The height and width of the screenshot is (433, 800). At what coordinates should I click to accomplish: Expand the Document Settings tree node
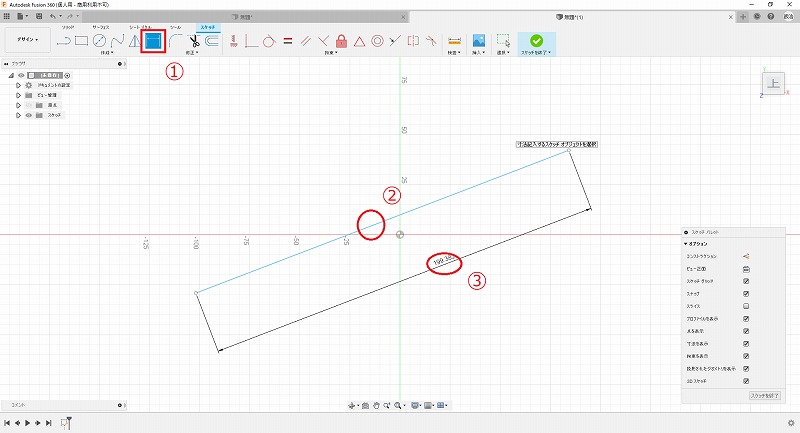(x=18, y=86)
